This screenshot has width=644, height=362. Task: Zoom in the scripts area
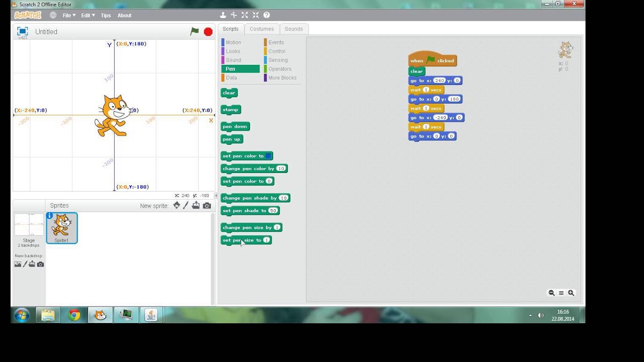point(571,293)
